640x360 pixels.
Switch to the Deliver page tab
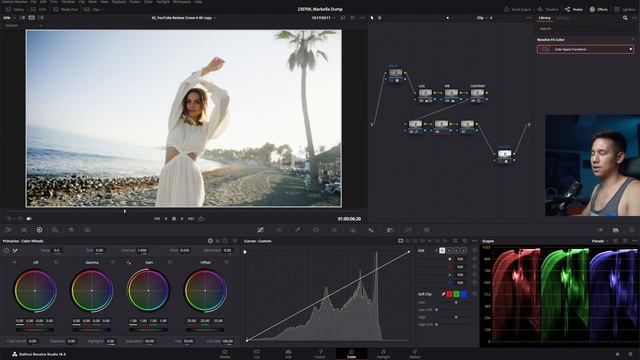[x=415, y=354]
